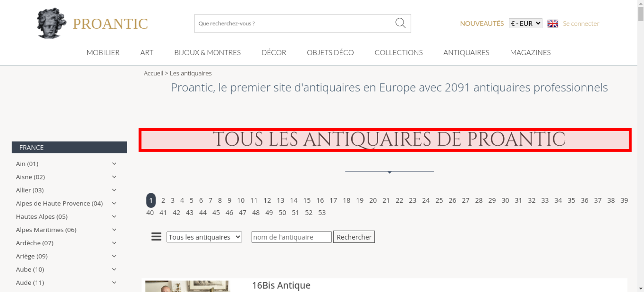644x292 pixels.
Task: Go to the ANTIQUAIRES menu item
Action: 466,52
